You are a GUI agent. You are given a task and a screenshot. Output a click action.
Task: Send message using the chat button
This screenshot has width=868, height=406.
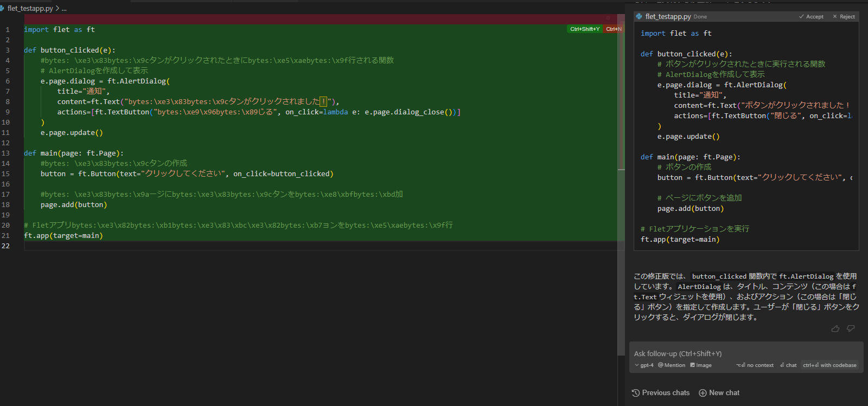point(788,365)
